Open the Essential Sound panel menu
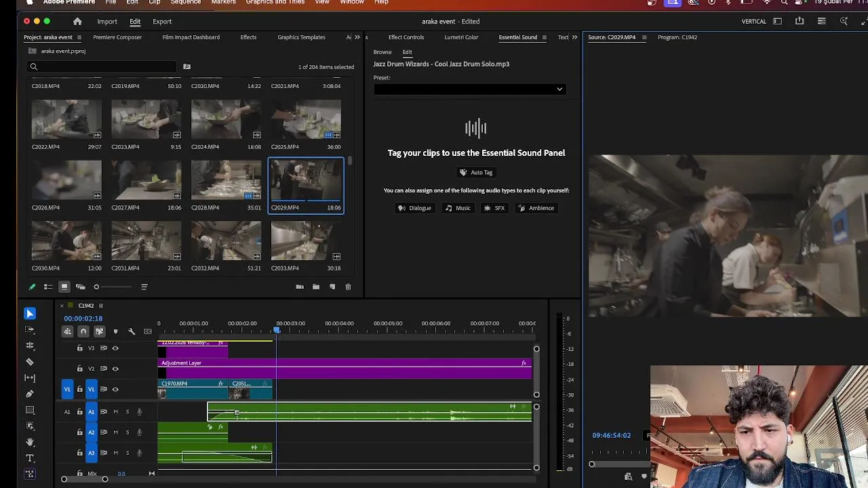Viewport: 868px width, 488px height. coord(544,37)
